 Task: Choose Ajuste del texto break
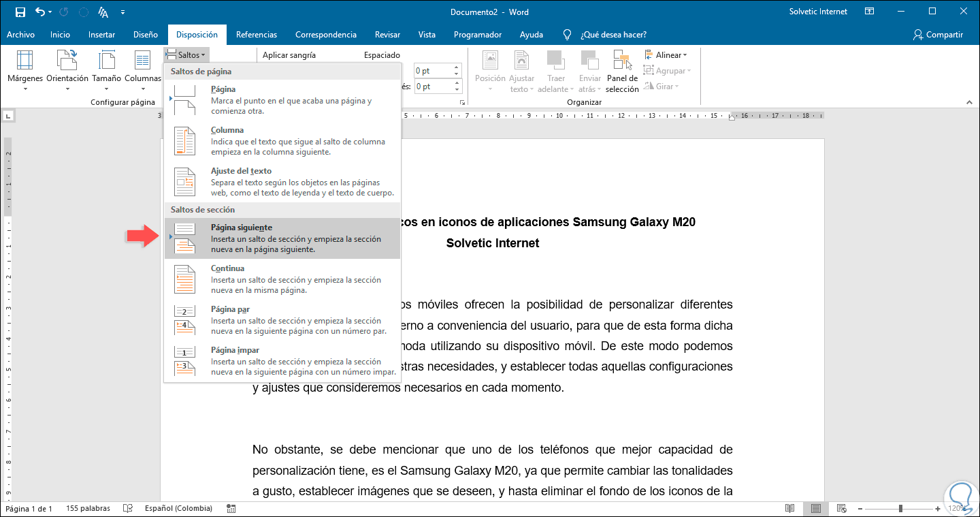point(282,181)
